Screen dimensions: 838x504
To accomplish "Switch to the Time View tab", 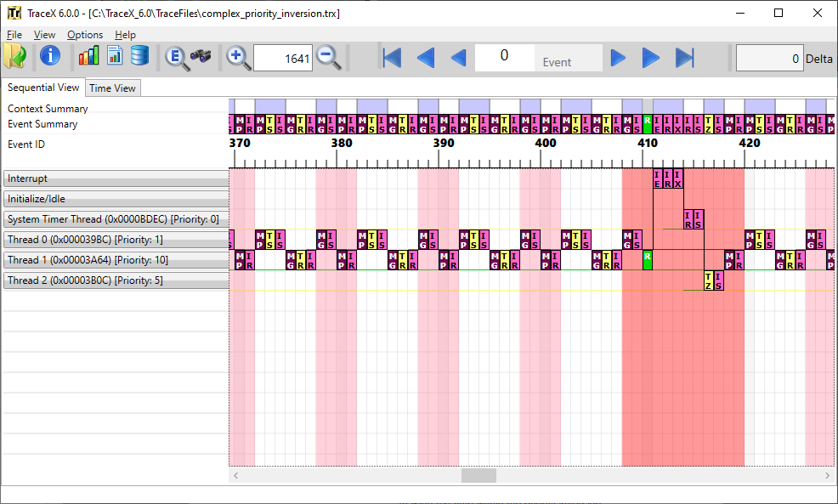I will 112,88.
